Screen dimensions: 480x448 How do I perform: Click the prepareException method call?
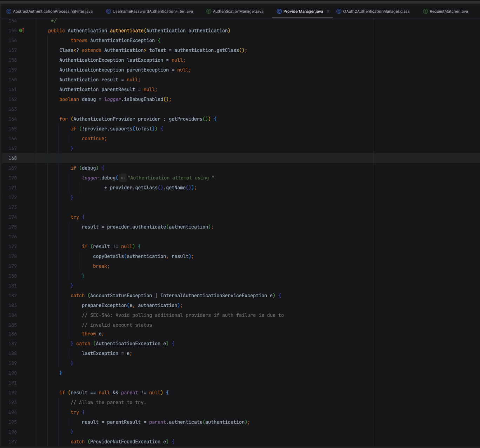click(x=104, y=306)
